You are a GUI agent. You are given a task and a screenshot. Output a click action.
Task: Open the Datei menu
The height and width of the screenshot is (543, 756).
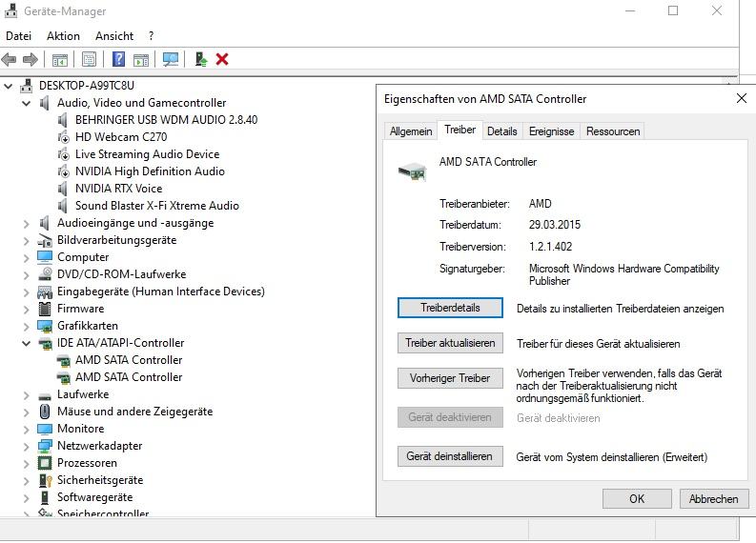pos(19,36)
